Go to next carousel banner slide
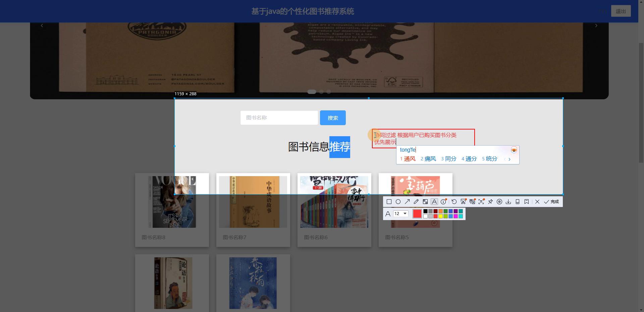 596,25
